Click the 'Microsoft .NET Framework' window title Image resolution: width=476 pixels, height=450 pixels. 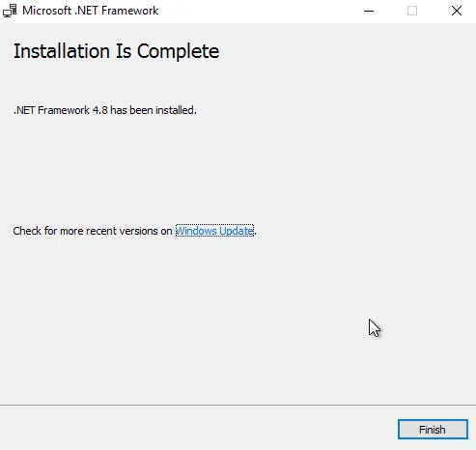91,11
